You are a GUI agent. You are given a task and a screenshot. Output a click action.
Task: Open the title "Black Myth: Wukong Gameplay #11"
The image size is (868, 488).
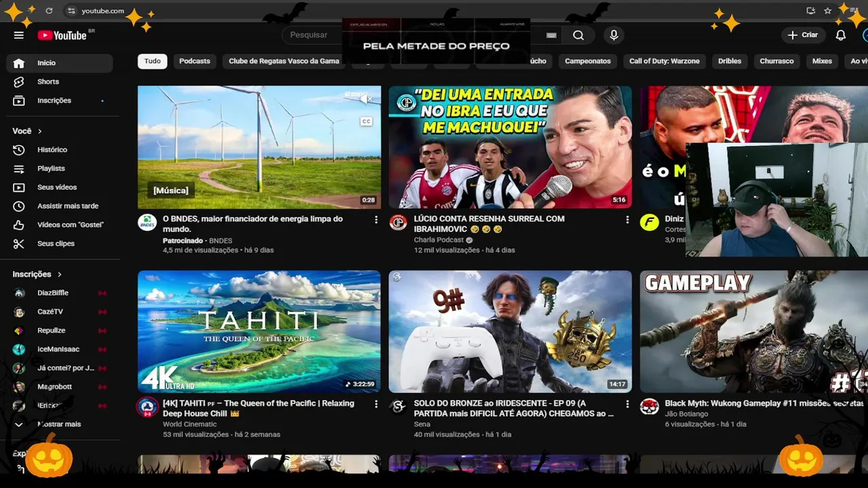(x=764, y=404)
